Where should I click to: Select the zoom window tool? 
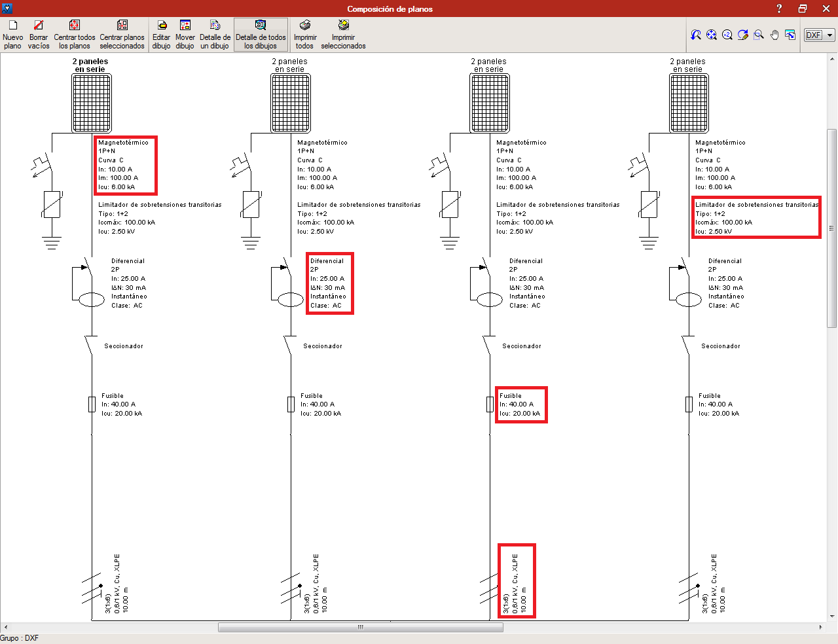coord(759,35)
